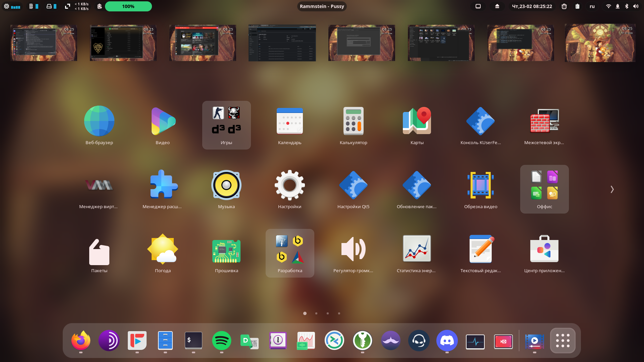Open the Веб-браузер app

point(99,125)
